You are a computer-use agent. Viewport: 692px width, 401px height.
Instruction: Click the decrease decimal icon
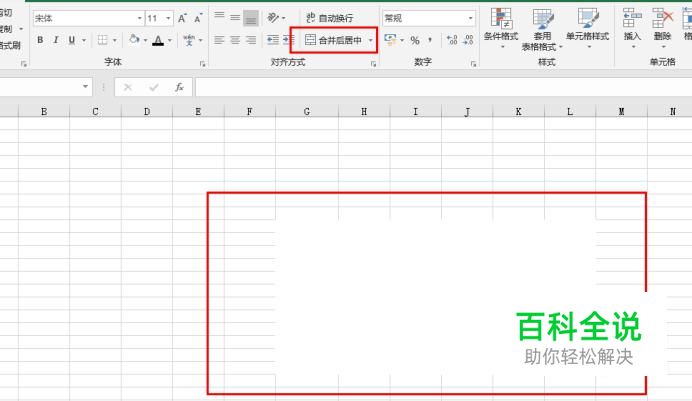pyautogui.click(x=468, y=40)
